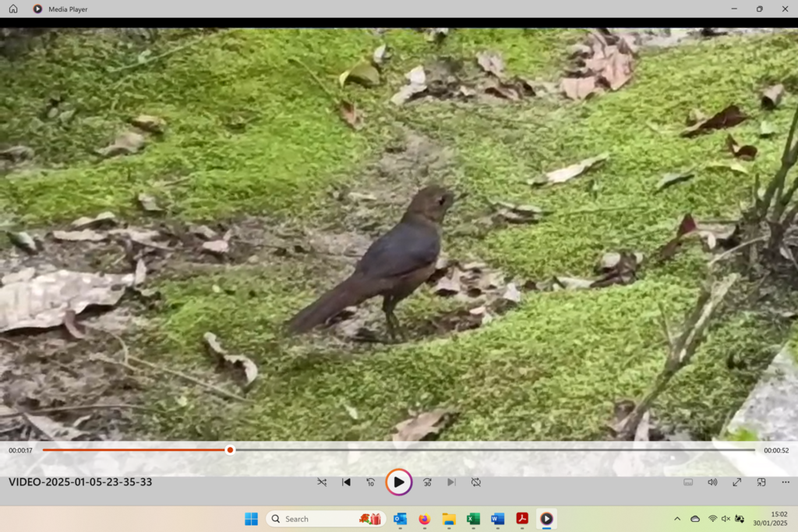This screenshot has height=532, width=798.
Task: Enter full screen mode
Action: point(736,482)
